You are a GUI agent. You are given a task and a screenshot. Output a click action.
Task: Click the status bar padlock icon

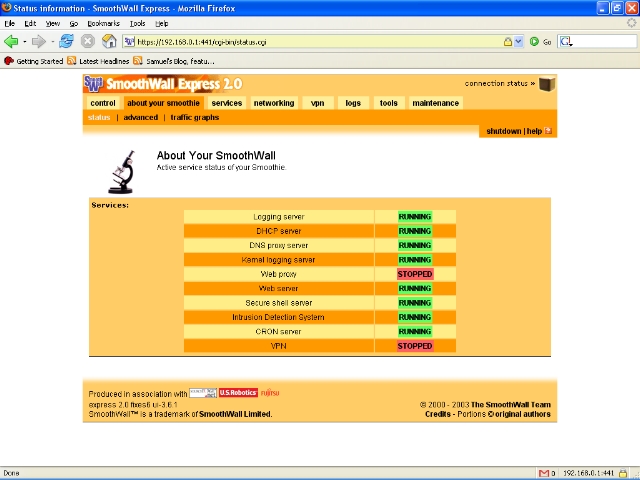pos(623,473)
